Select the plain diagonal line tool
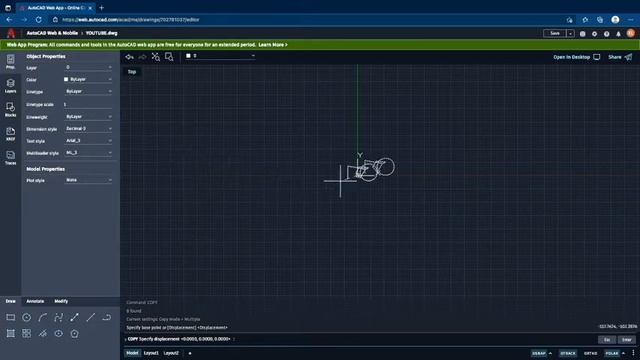This screenshot has width=640, height=360. coord(91,317)
